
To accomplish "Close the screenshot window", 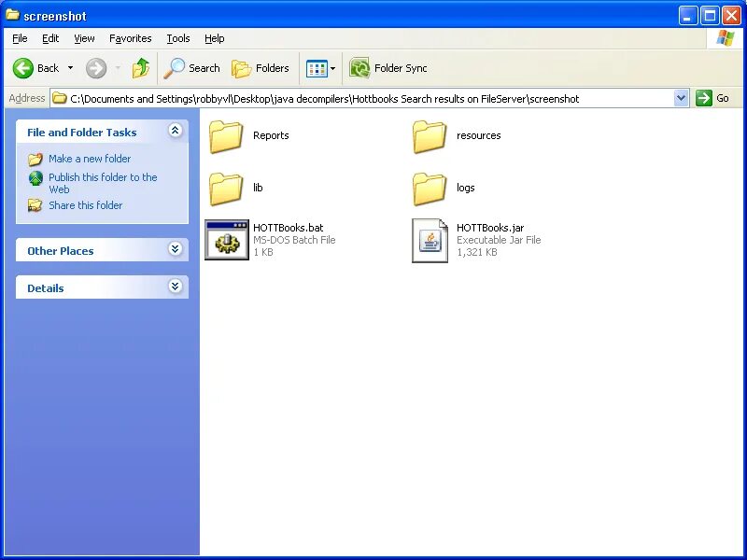I will [x=731, y=15].
